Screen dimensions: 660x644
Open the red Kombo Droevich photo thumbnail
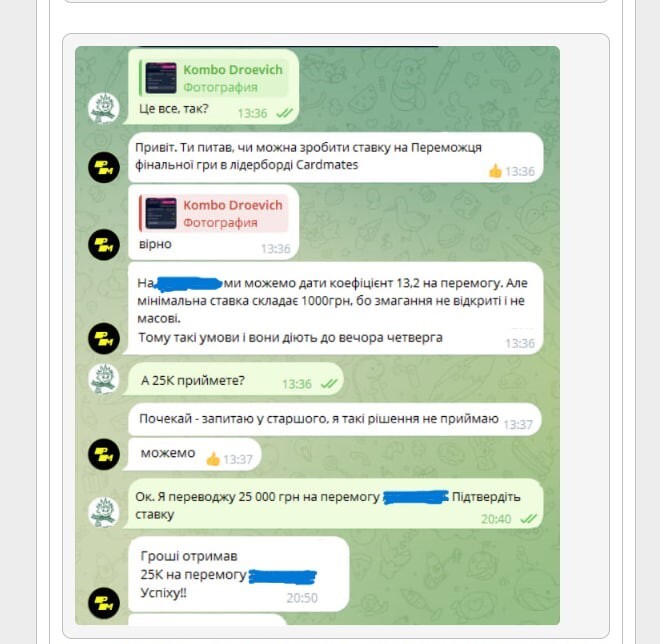tap(161, 213)
